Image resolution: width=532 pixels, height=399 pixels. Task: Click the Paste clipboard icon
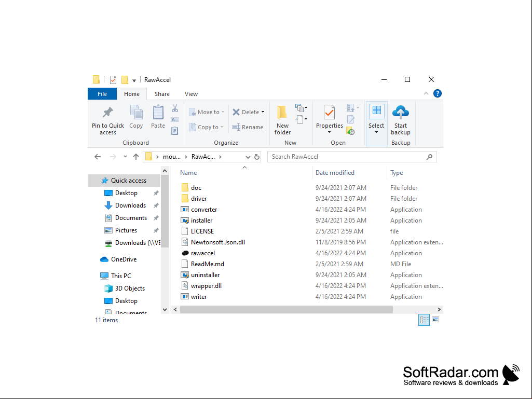click(158, 112)
